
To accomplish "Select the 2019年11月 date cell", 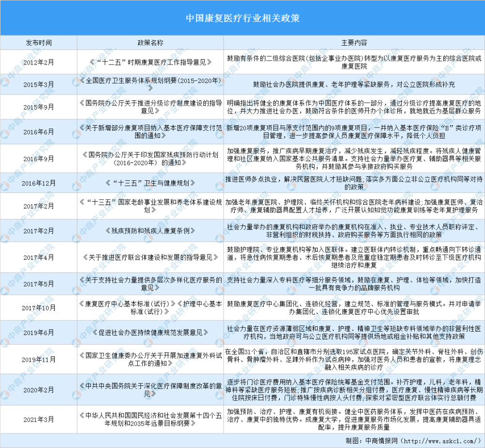I will click(39, 359).
